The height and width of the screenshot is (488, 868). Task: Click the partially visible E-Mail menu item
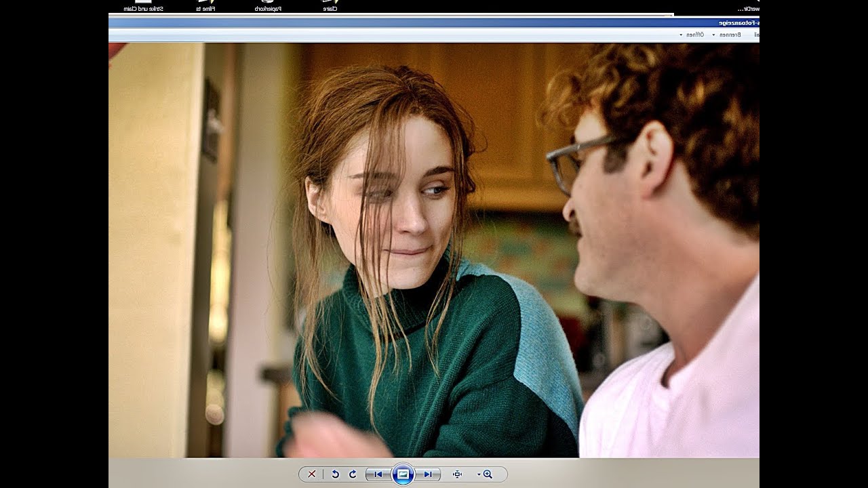pos(756,35)
